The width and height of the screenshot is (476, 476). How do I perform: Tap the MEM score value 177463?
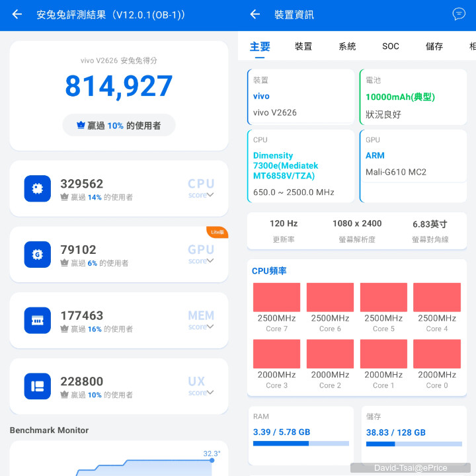pos(82,315)
